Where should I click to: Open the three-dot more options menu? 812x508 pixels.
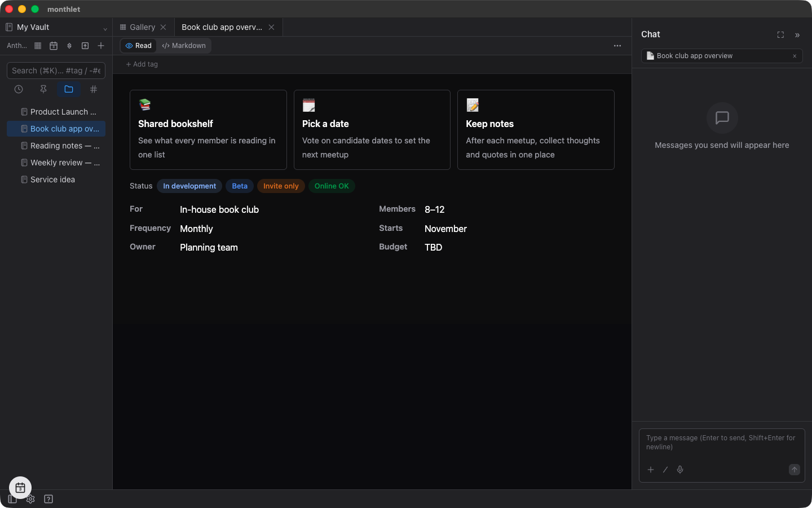pos(617,46)
